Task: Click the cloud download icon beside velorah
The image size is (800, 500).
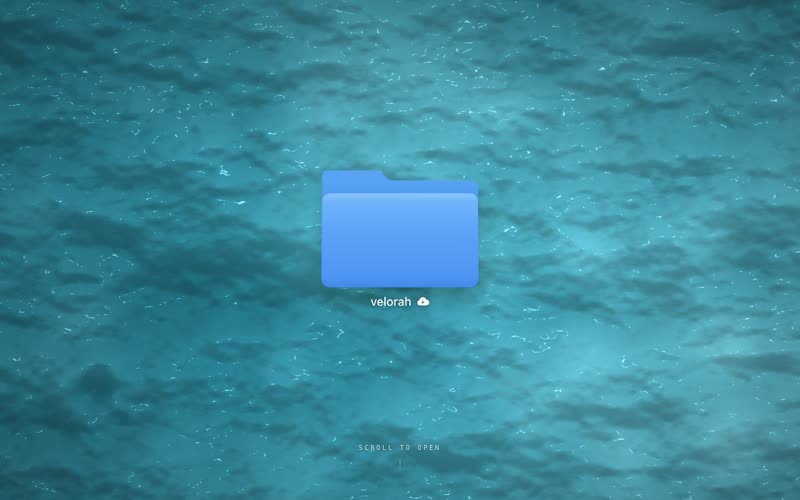Action: point(423,302)
